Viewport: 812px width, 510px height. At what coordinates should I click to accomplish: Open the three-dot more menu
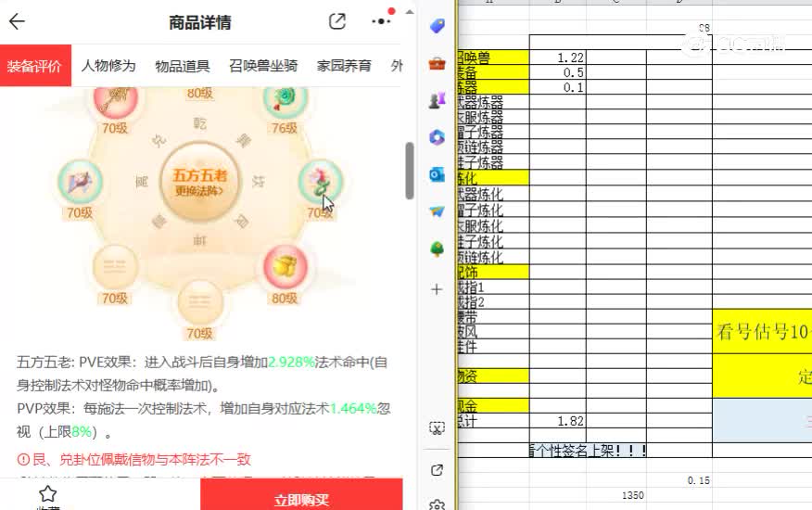coord(381,21)
